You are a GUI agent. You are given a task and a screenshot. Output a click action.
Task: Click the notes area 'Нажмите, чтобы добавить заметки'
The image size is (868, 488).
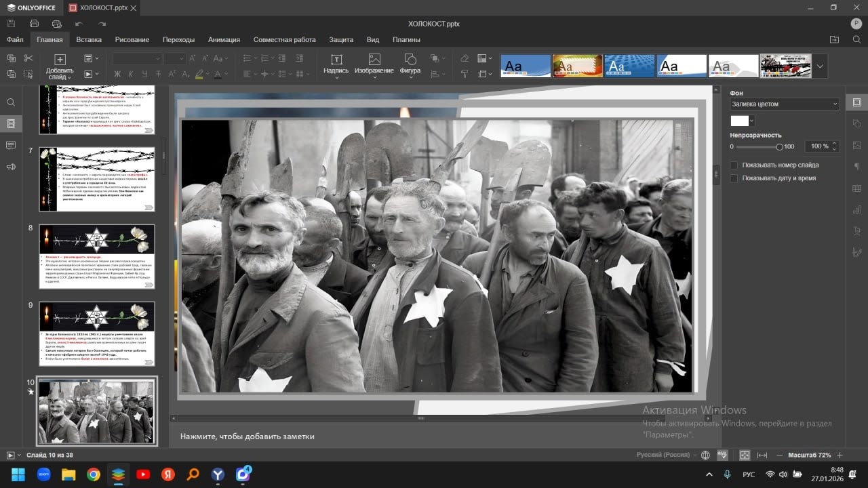coord(248,436)
